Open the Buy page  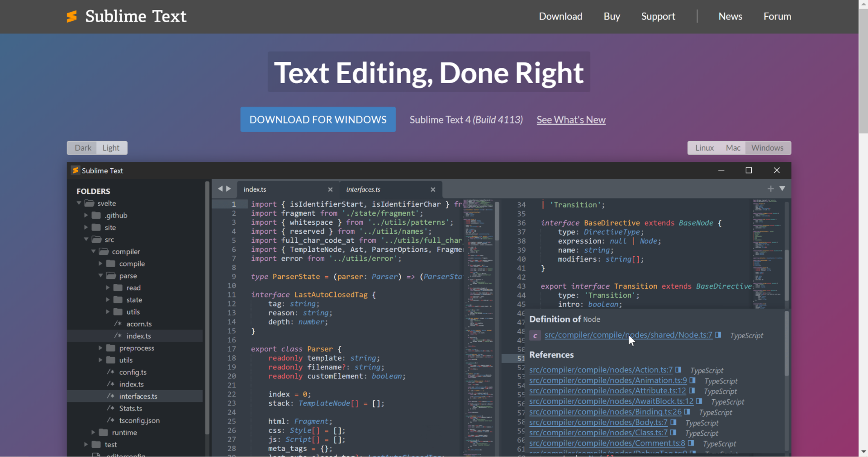(612, 16)
